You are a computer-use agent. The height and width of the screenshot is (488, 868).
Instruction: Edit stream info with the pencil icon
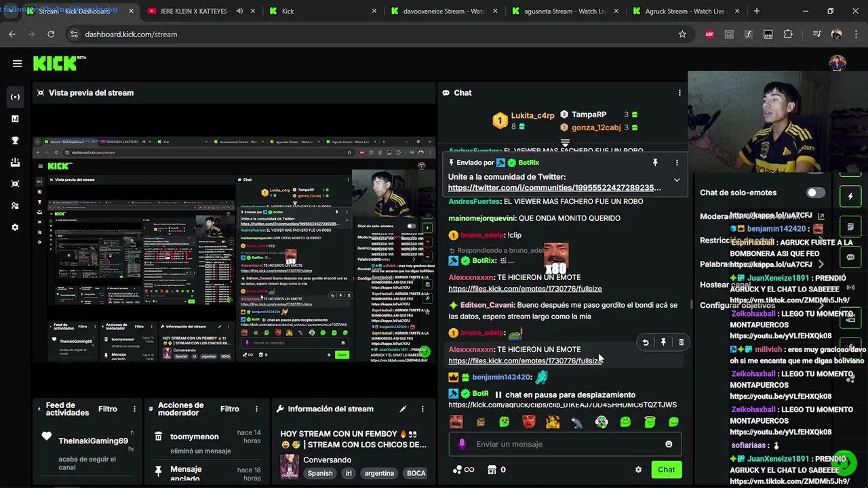point(403,409)
